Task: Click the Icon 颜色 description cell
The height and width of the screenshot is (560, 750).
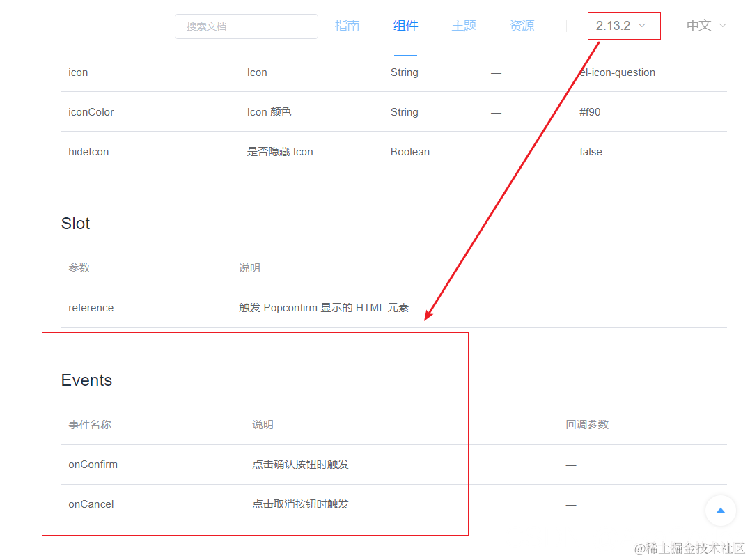Action: point(269,112)
